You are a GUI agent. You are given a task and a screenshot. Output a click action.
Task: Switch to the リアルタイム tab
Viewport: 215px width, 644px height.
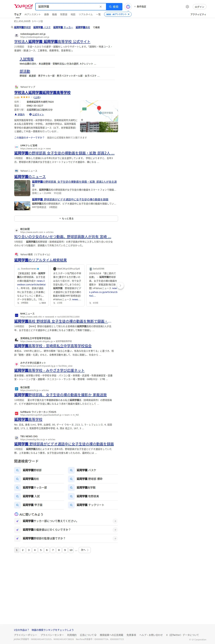[x=86, y=15]
